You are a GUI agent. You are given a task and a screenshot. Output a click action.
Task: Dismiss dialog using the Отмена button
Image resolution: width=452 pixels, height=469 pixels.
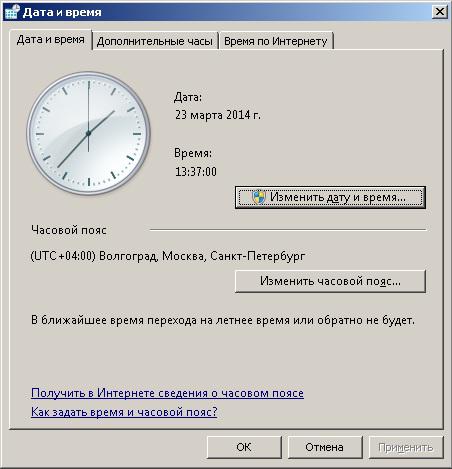pos(325,447)
